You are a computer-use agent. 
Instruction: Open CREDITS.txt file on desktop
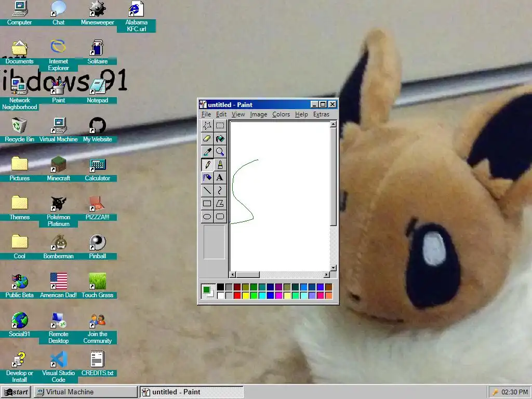pyautogui.click(x=97, y=363)
